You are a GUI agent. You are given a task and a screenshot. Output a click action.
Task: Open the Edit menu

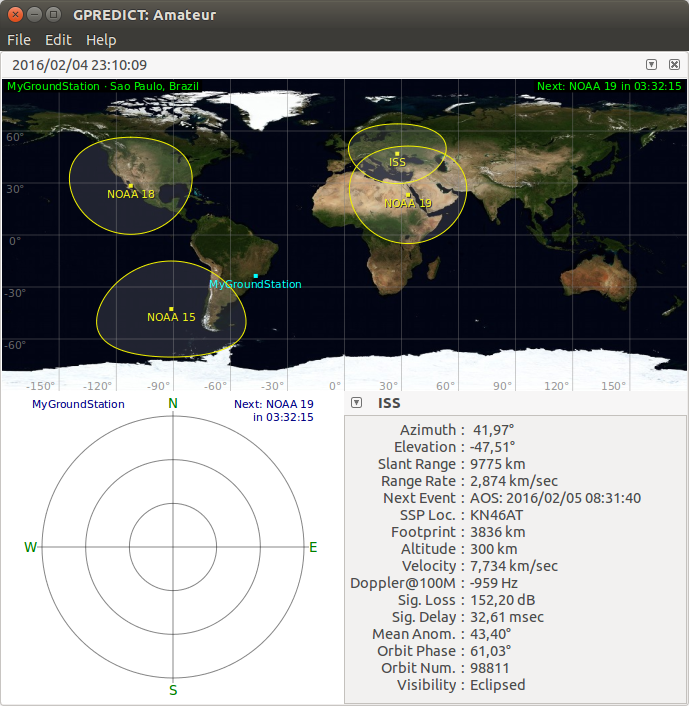click(58, 40)
